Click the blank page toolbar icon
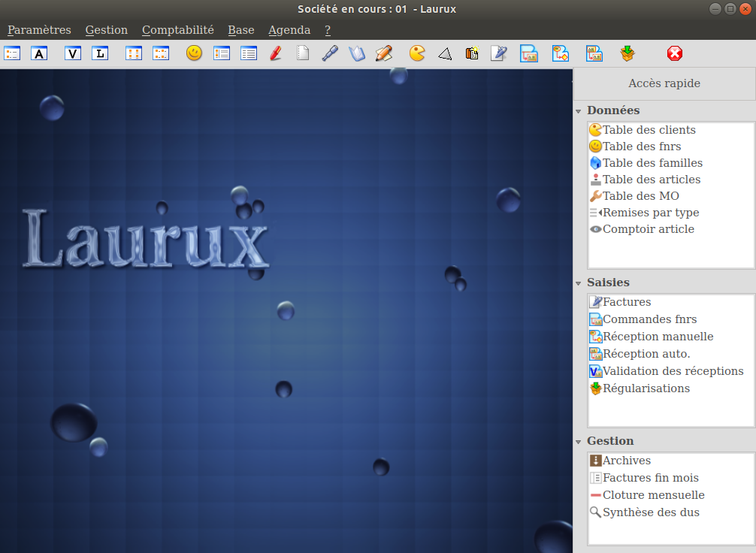This screenshot has width=756, height=553. click(x=303, y=53)
